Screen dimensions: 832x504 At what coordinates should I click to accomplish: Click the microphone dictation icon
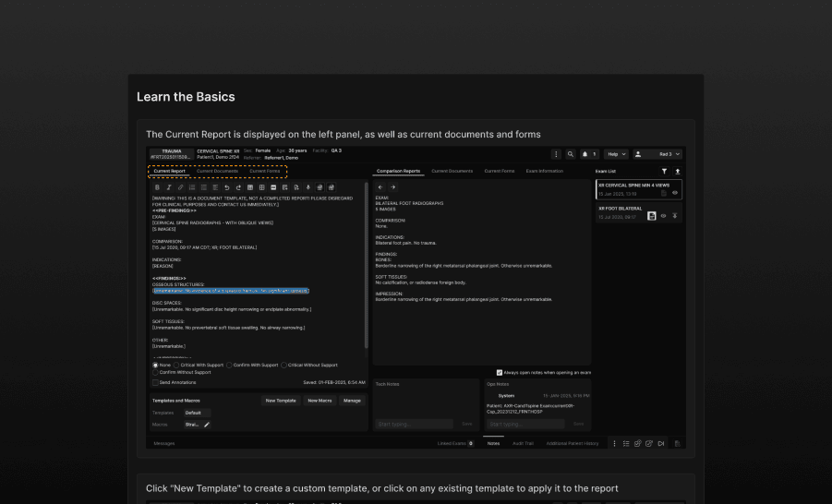307,187
